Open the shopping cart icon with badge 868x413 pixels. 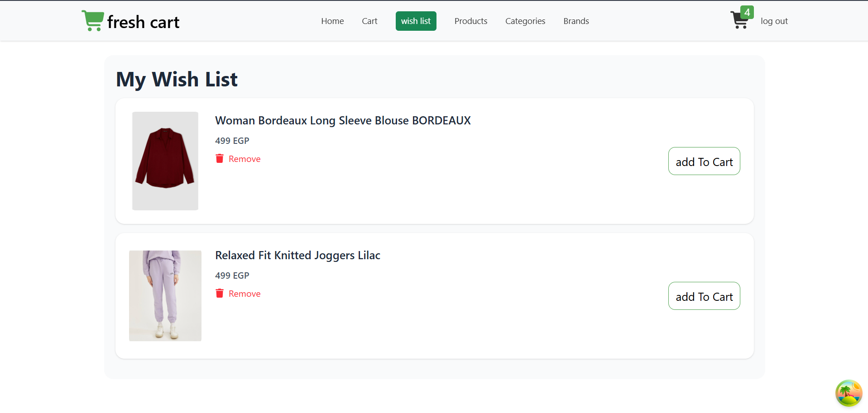(x=739, y=21)
